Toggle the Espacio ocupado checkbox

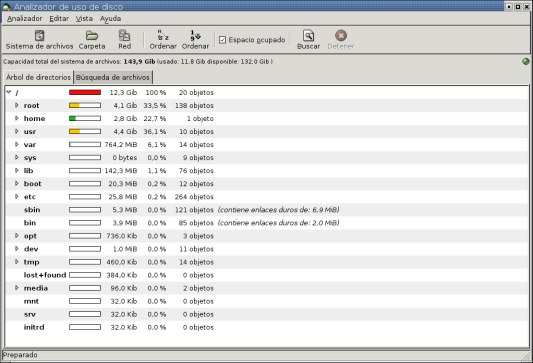pyautogui.click(x=222, y=40)
